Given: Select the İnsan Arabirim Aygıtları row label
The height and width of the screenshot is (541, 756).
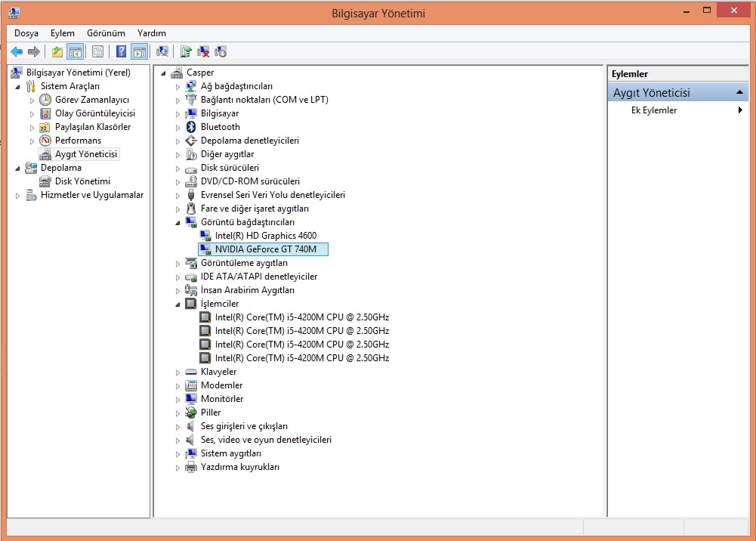Looking at the screenshot, I should (247, 290).
